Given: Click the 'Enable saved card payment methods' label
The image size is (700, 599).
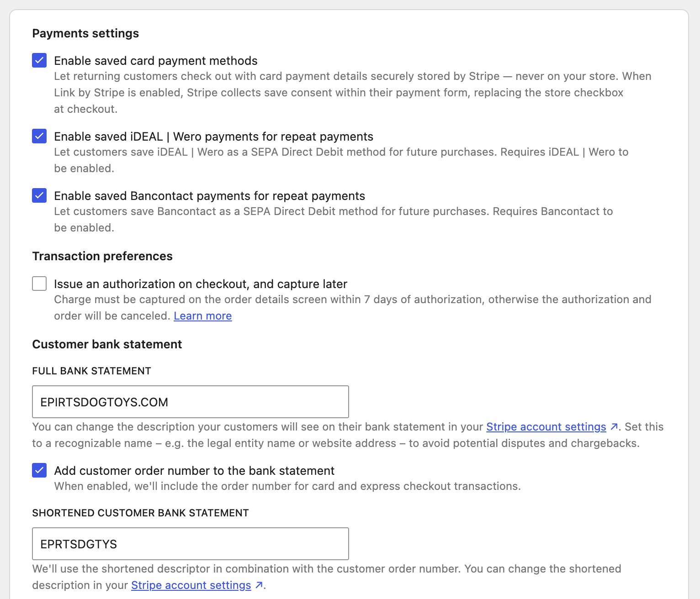Looking at the screenshot, I should (156, 61).
